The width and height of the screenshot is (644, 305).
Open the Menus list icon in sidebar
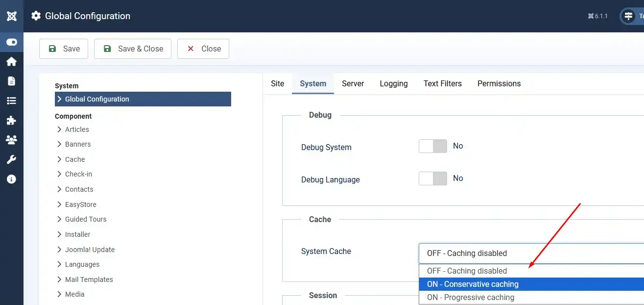point(12,101)
